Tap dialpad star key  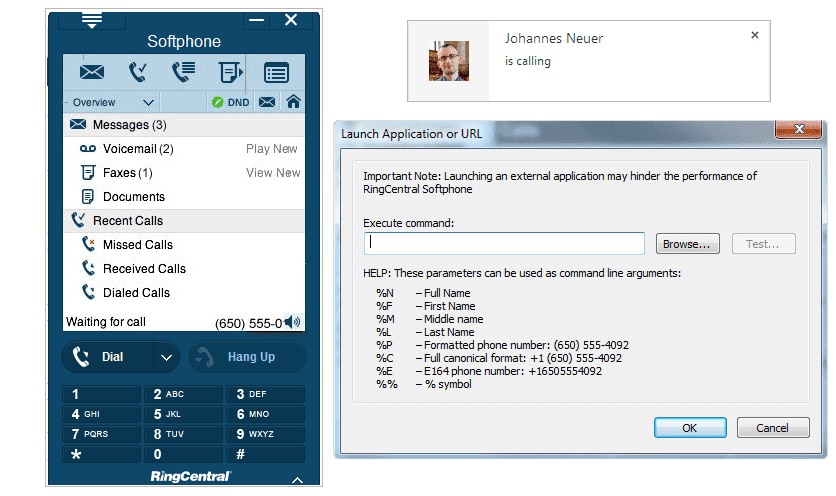(102, 454)
